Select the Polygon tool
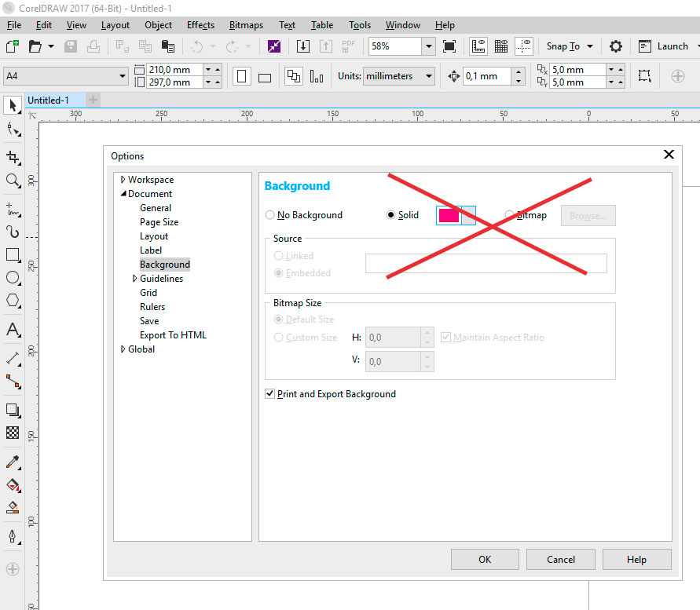The image size is (700, 610). [x=13, y=301]
